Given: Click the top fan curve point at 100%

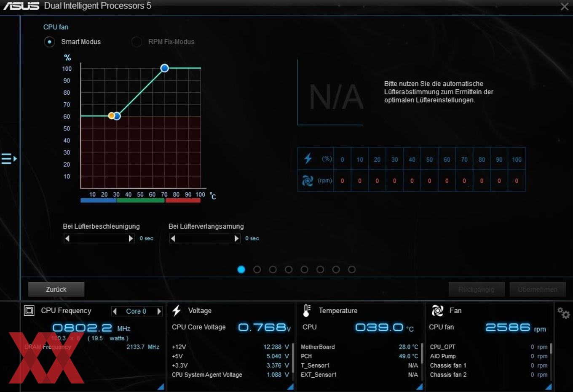Looking at the screenshot, I should coord(165,68).
